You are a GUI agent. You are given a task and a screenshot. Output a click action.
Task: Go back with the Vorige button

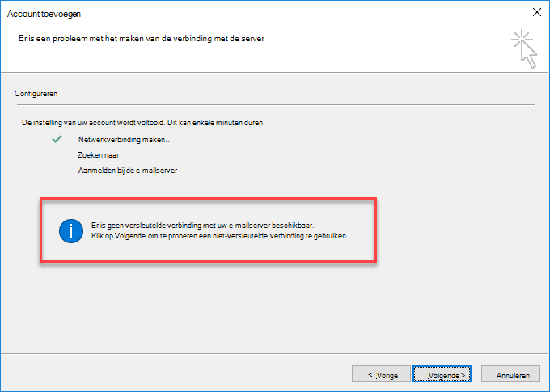coord(381,374)
